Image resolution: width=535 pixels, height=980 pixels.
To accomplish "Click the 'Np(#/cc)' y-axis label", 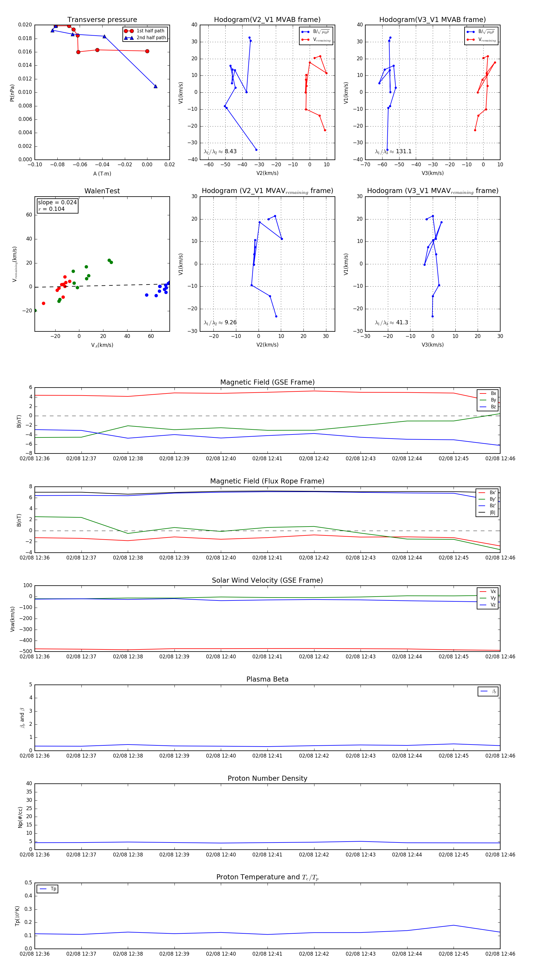I will tap(20, 817).
